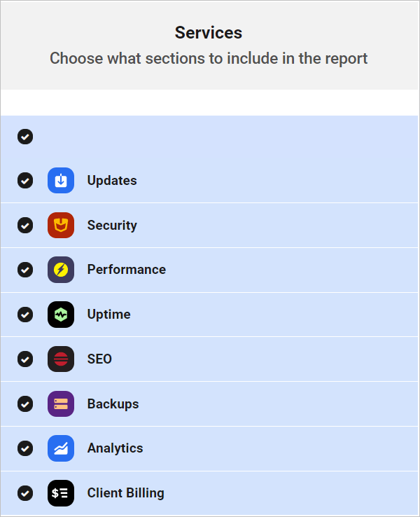
Task: Click the red Security shield icon
Action: click(x=61, y=226)
